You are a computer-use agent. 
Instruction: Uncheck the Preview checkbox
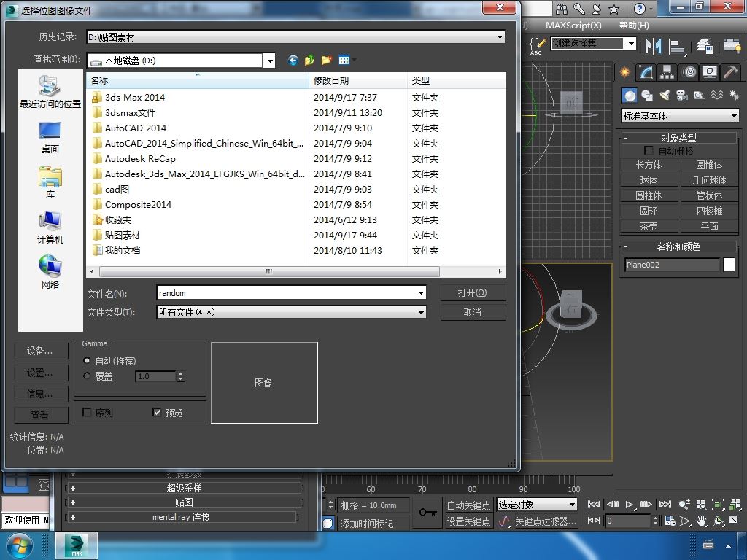(x=157, y=413)
